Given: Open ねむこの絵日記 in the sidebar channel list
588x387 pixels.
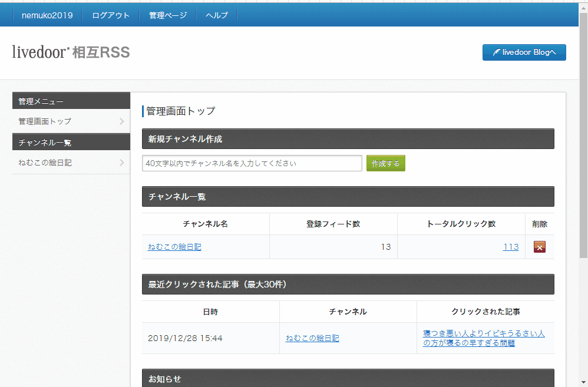Looking at the screenshot, I should (71, 163).
